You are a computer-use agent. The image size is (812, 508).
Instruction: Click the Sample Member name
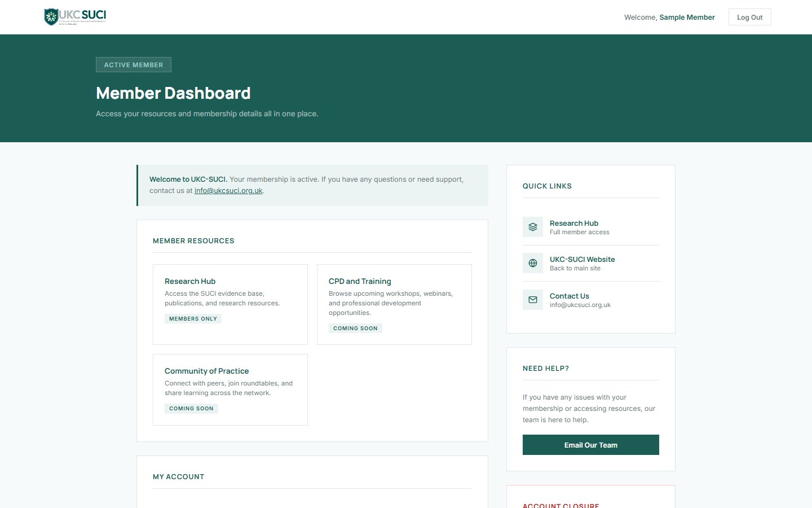pyautogui.click(x=687, y=17)
